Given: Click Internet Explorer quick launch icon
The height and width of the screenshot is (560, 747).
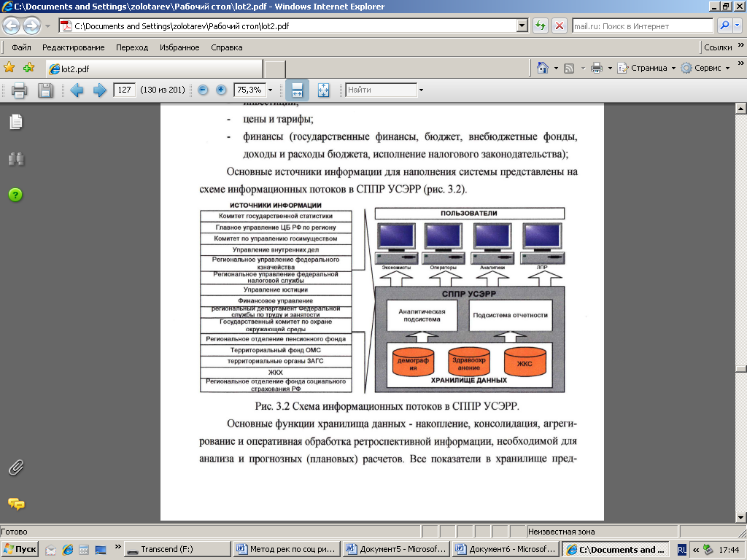Looking at the screenshot, I should (x=68, y=550).
